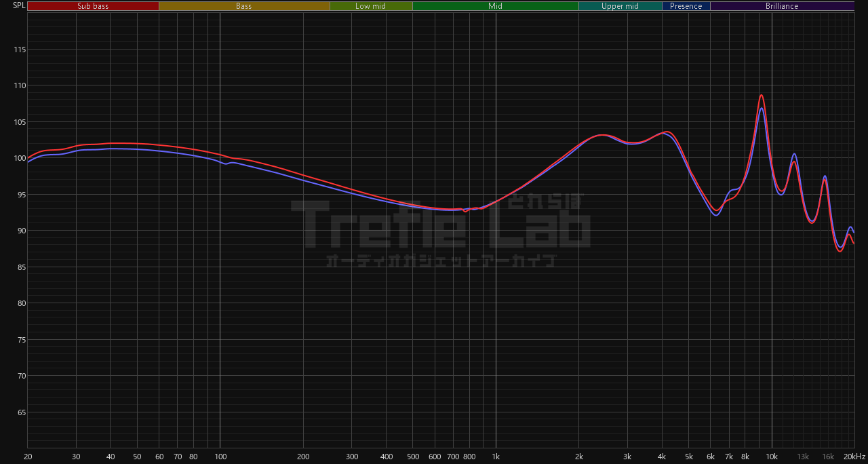The image size is (868, 464).
Task: Click the 1k frequency axis label
Action: point(496,457)
